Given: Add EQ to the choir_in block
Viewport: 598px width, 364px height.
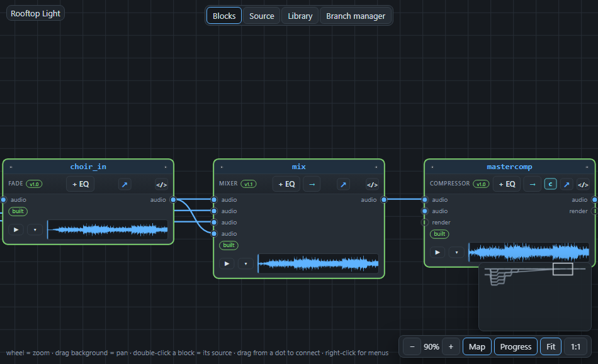Looking at the screenshot, I should tap(80, 184).
